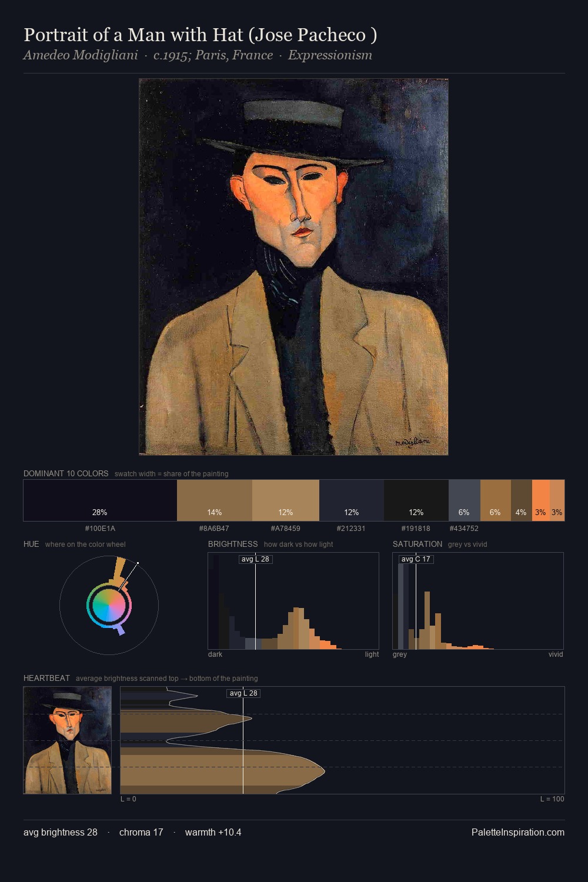Select the 14% brown swatch #8A6B47

coord(215,500)
